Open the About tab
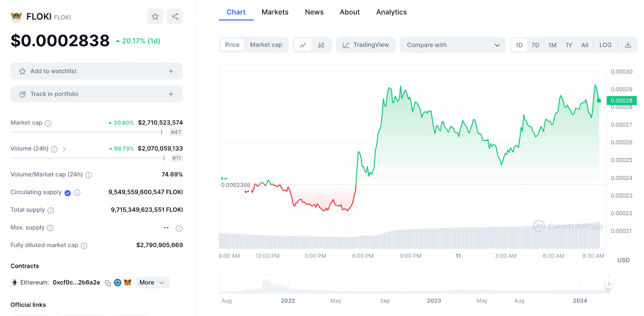 350,12
